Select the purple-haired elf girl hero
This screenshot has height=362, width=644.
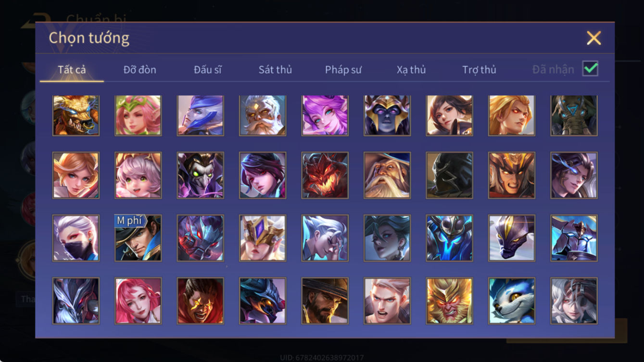click(325, 115)
